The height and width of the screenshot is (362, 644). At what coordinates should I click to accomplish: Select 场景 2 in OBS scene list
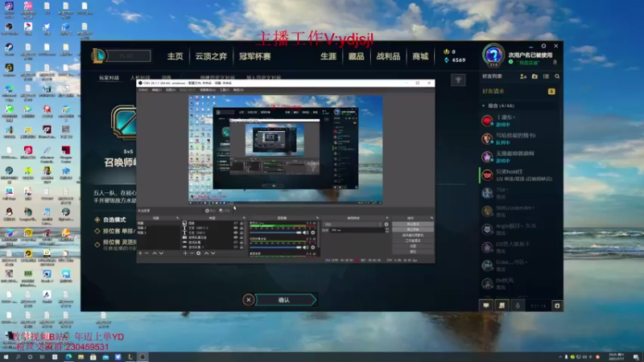pyautogui.click(x=158, y=228)
